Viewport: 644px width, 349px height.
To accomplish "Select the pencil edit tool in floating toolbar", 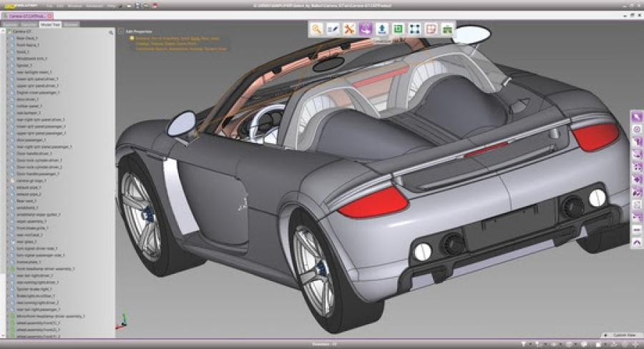I will coord(333,29).
